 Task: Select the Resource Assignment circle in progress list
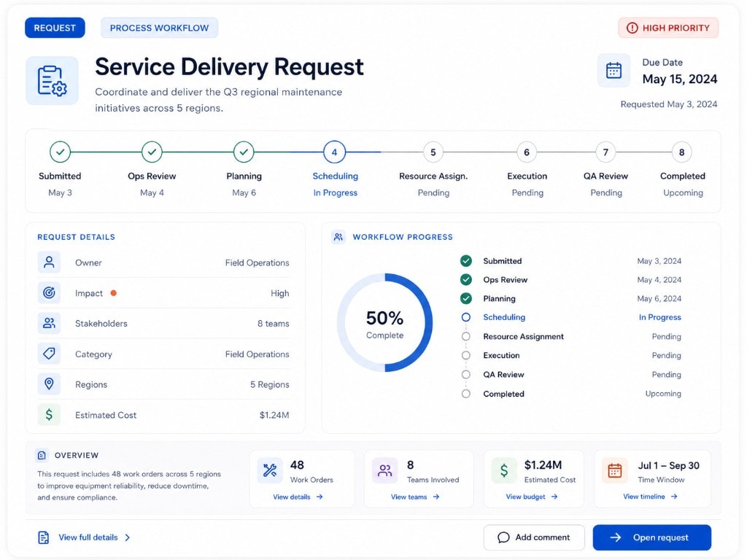[x=466, y=336]
